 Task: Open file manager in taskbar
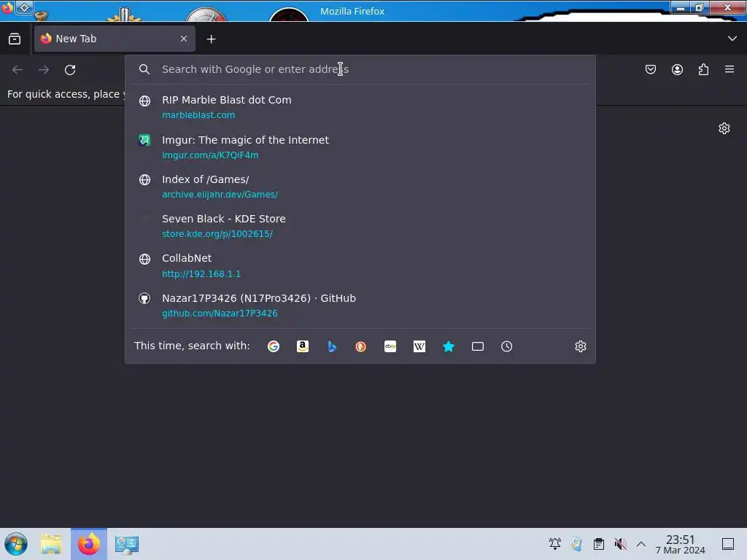tap(51, 544)
